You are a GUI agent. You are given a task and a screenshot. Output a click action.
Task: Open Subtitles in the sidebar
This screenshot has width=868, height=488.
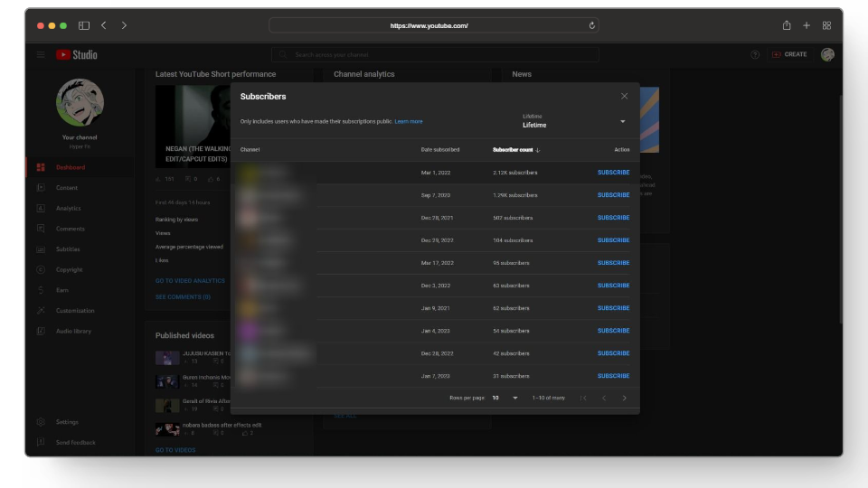click(68, 249)
